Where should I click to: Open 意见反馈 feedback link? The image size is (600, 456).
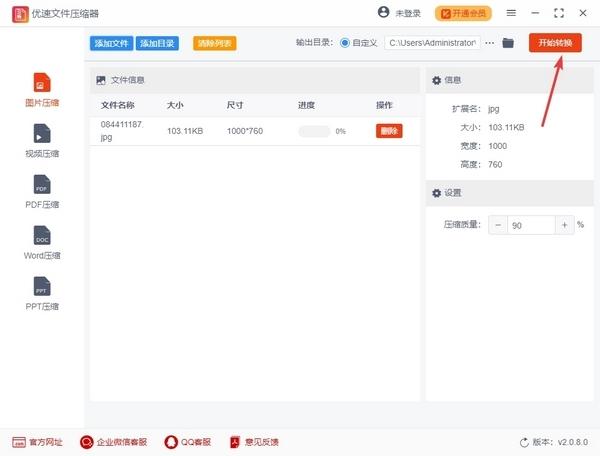point(254,442)
